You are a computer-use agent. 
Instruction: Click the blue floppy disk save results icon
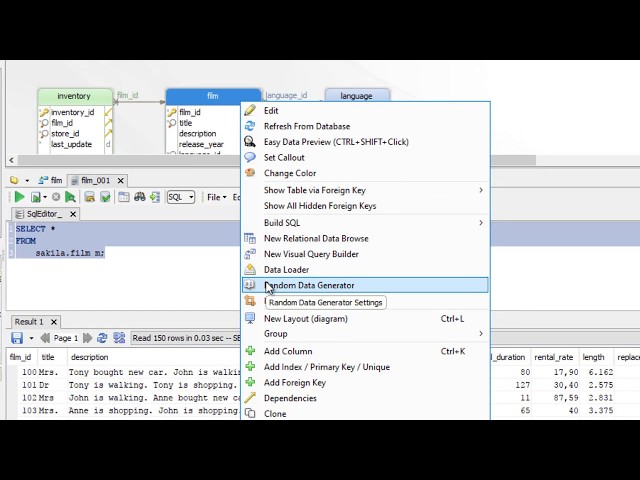17,338
